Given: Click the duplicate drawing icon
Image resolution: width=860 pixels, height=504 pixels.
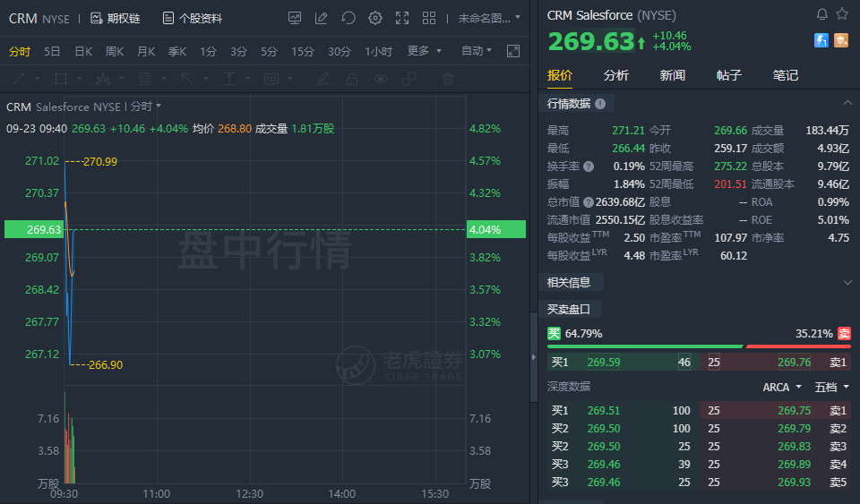Looking at the screenshot, I should tap(409, 79).
